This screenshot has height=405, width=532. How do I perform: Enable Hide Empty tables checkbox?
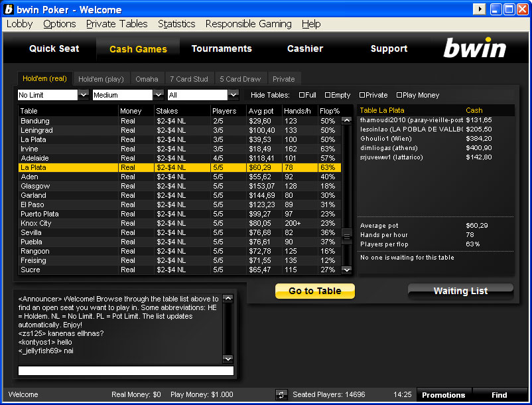(x=328, y=95)
